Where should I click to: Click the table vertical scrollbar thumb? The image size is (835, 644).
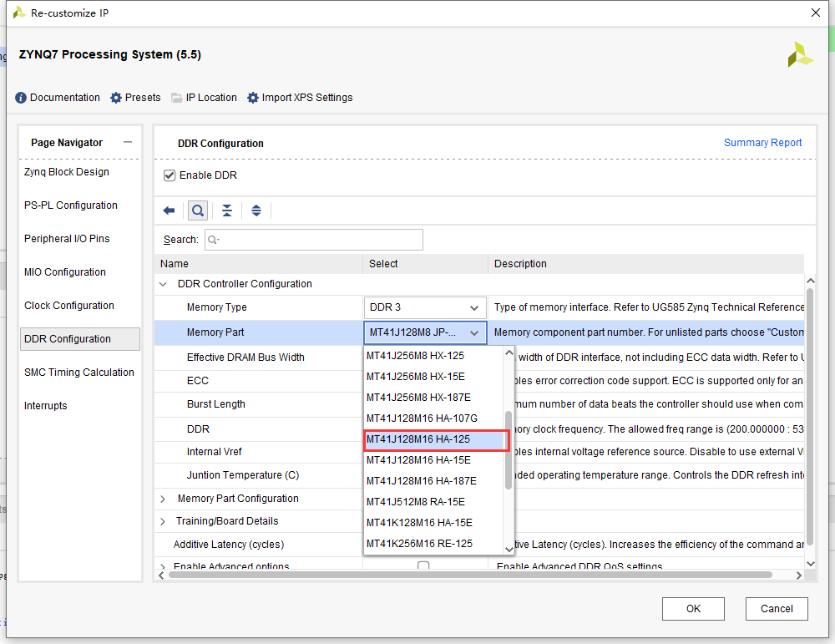(810, 416)
